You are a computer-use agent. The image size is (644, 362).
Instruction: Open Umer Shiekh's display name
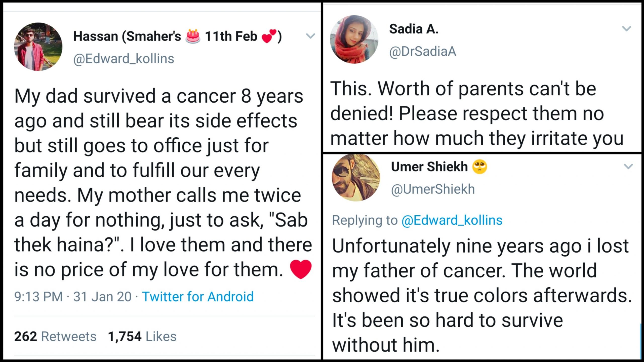pos(429,167)
